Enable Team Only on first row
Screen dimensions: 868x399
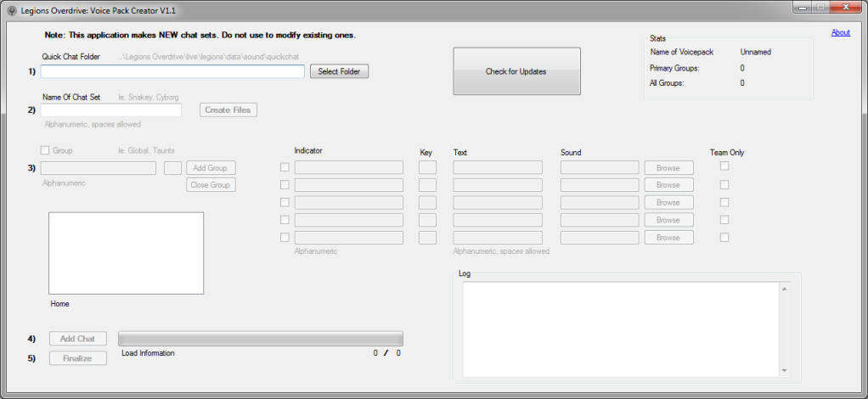pyautogui.click(x=724, y=166)
